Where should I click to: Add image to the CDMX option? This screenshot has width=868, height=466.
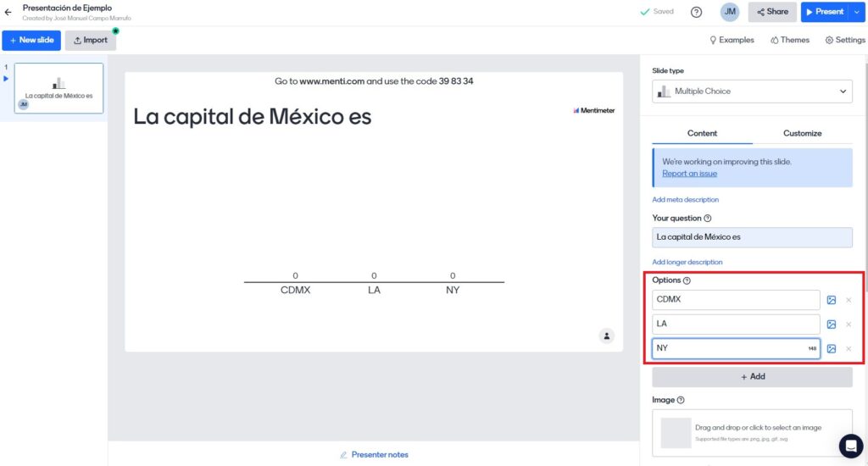[x=832, y=300]
